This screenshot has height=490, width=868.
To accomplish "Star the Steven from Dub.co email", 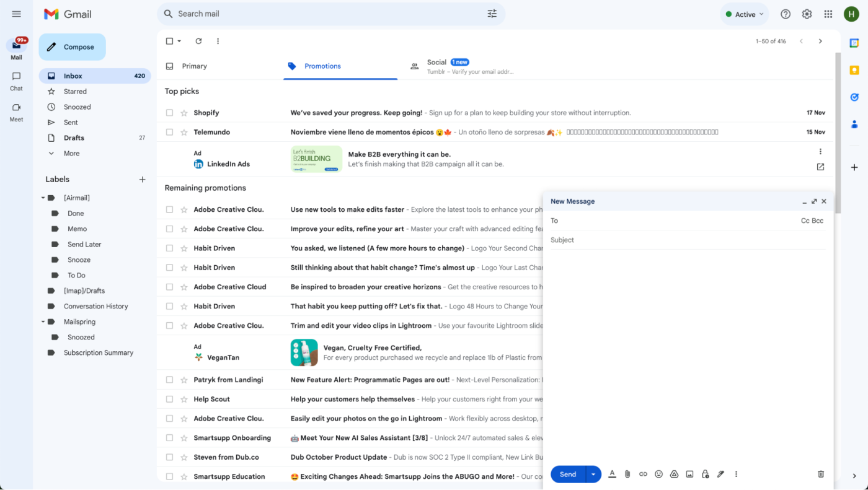I will [x=184, y=457].
